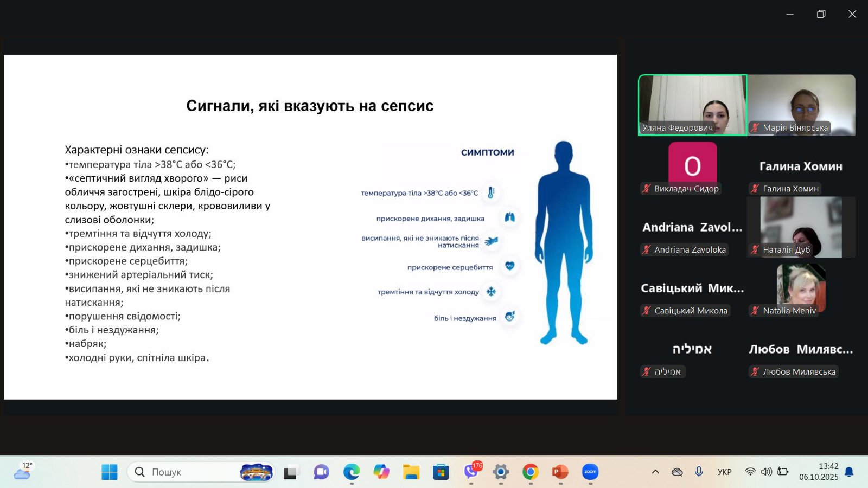Open Google Chrome in the taskbar
Viewport: 868px width, 488px height.
tap(530, 472)
